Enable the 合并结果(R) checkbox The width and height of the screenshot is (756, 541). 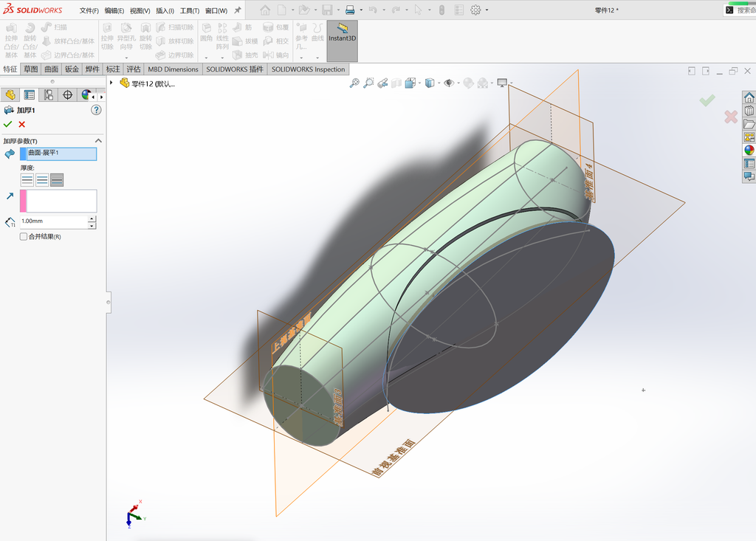pyautogui.click(x=23, y=236)
